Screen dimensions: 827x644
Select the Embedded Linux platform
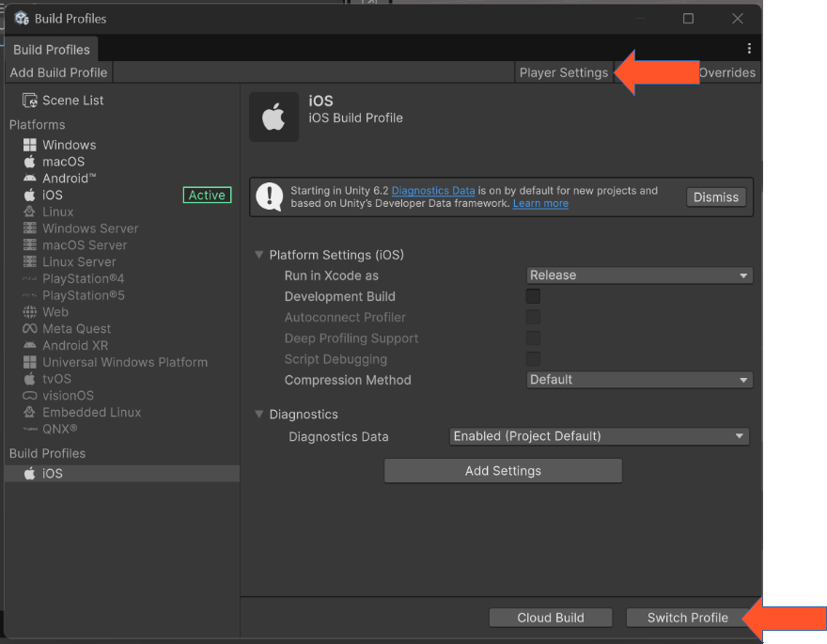click(122, 413)
